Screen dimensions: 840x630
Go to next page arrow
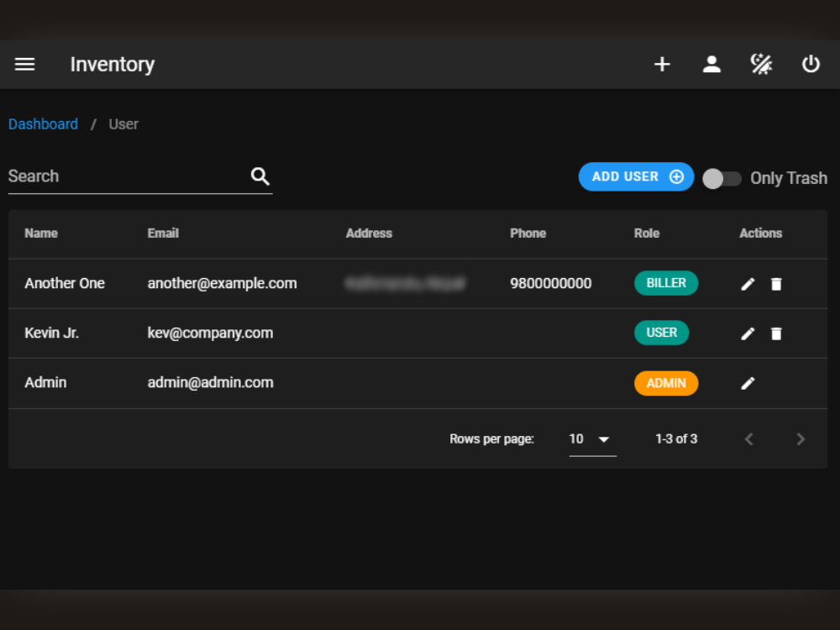point(801,439)
